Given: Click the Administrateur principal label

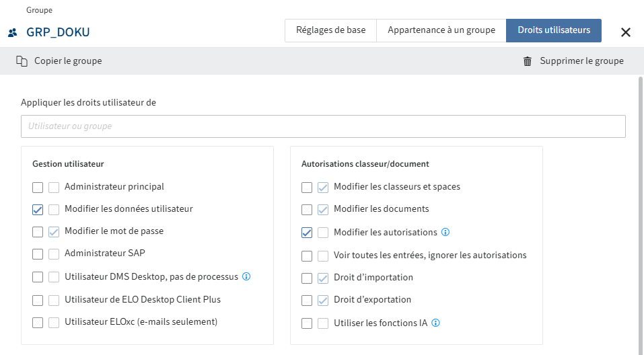Looking at the screenshot, I should coord(114,187).
